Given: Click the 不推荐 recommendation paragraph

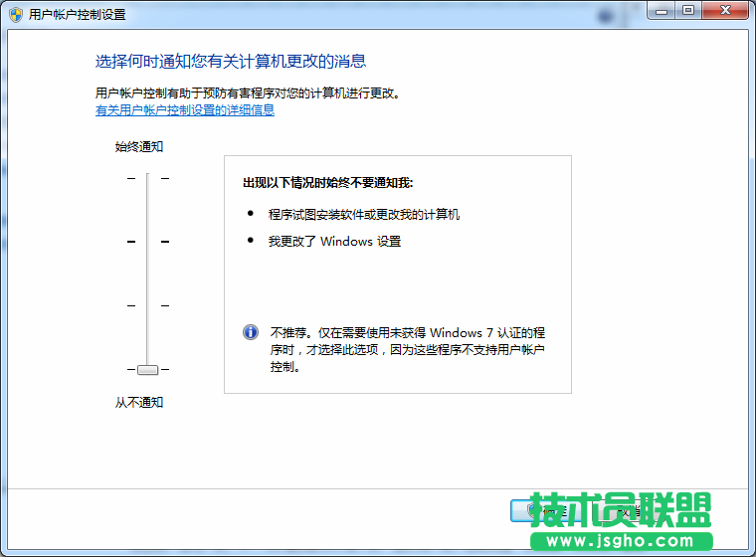Looking at the screenshot, I should [x=408, y=350].
